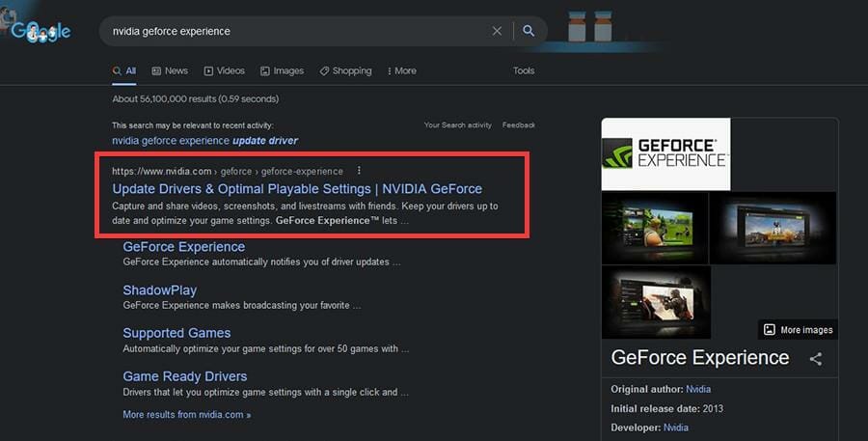The height and width of the screenshot is (441, 868).
Task: Click the share icon next to GeForce Experience
Action: [x=815, y=359]
